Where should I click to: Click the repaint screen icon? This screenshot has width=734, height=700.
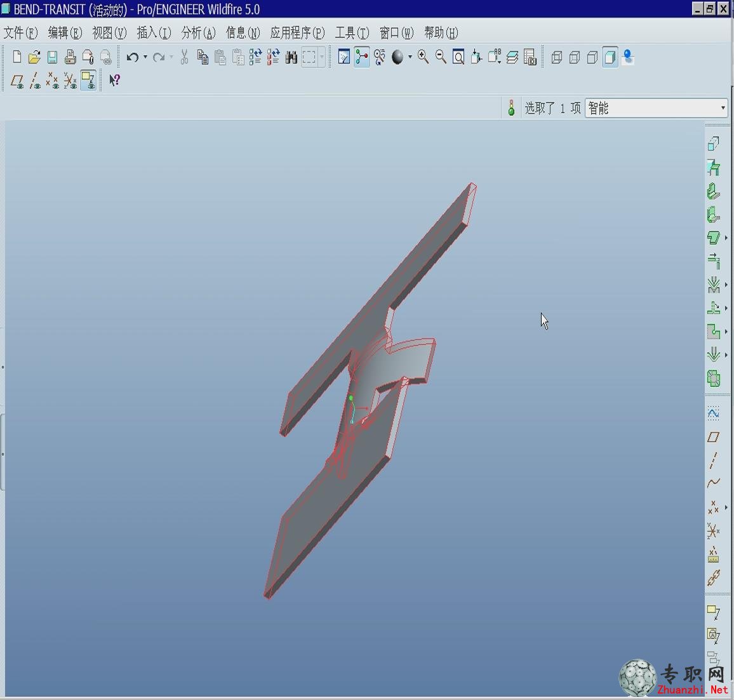(344, 57)
